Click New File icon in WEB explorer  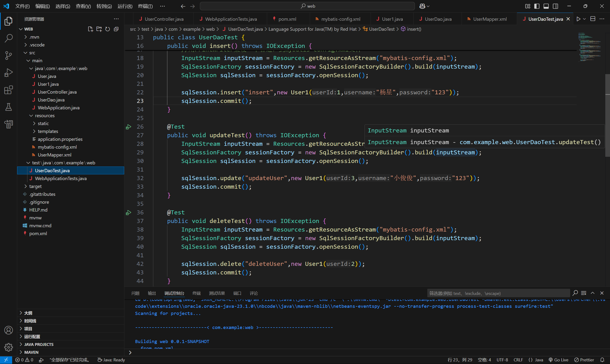[90, 29]
